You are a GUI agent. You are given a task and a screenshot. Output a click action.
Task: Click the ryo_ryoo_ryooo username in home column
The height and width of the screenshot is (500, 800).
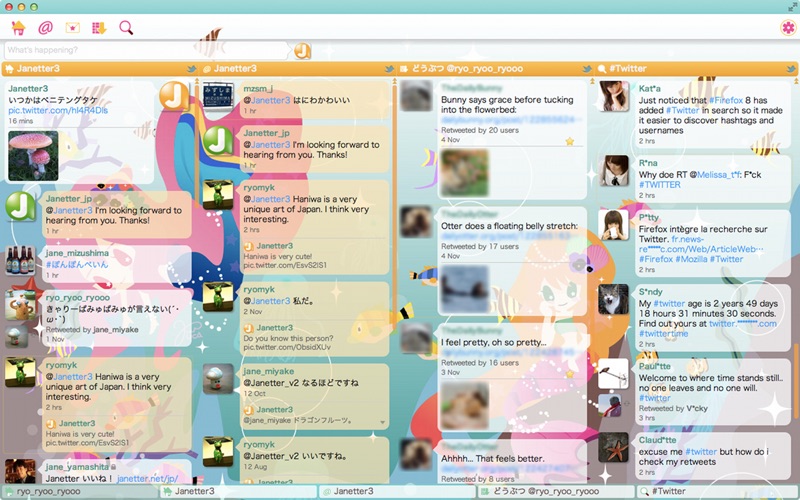coord(78,297)
